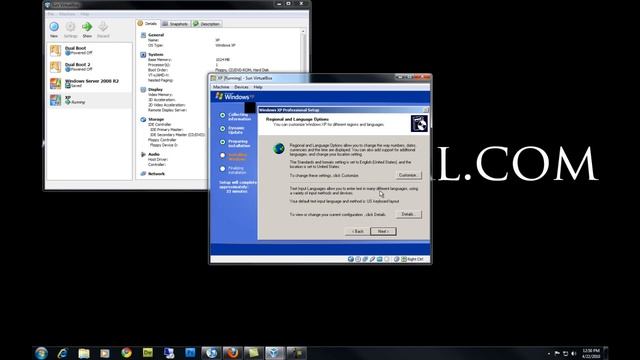Viewport: 640px width, 360px height.
Task: Launch Internet Explorer from the taskbar
Action: click(62, 353)
